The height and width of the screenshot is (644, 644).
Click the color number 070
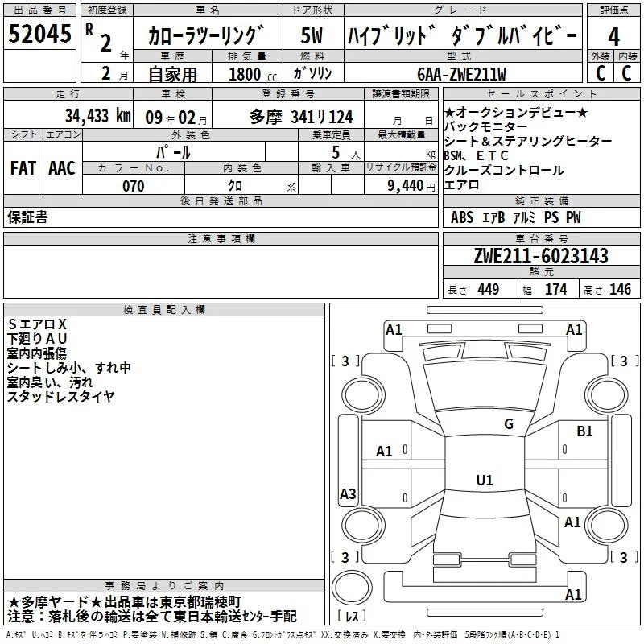tap(134, 186)
